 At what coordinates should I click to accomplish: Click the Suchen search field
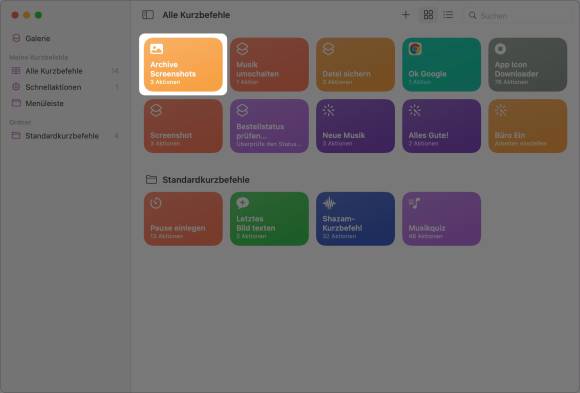pyautogui.click(x=519, y=16)
